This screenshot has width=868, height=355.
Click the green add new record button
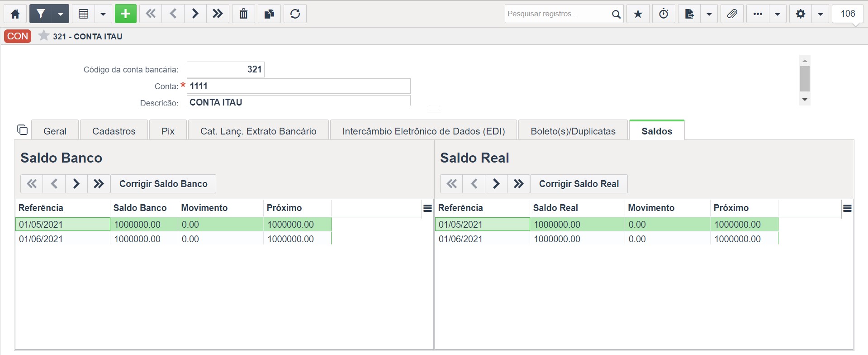click(126, 14)
